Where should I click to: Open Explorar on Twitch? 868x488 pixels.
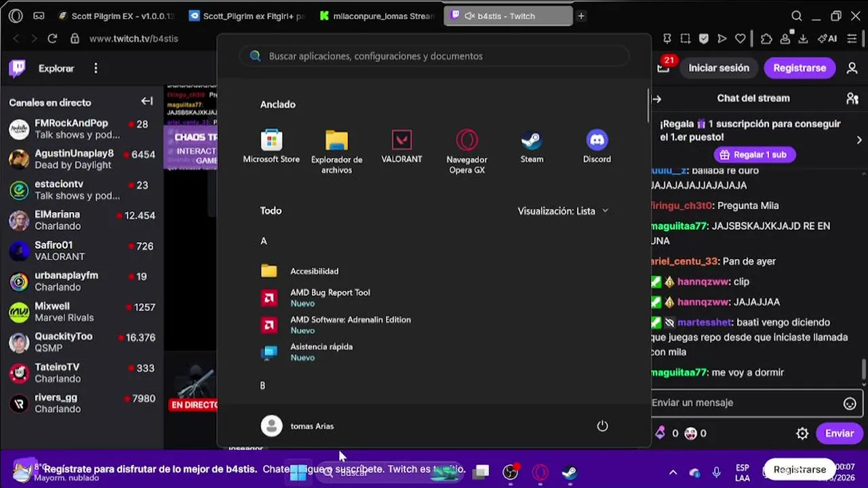click(x=56, y=68)
